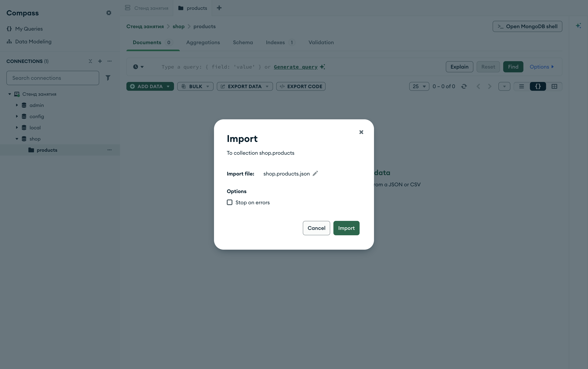Click EXPORT CODE button
588x369 pixels.
[301, 86]
